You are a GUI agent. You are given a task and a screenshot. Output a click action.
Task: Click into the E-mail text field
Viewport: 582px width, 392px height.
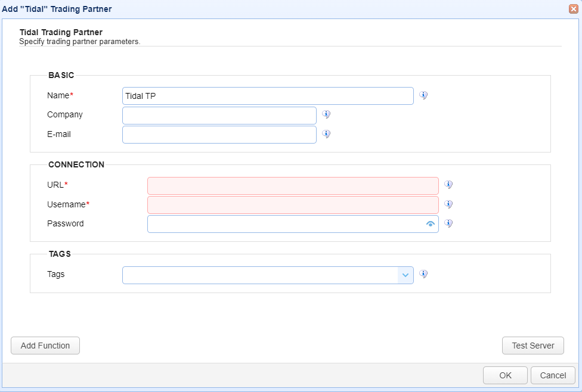(219, 135)
